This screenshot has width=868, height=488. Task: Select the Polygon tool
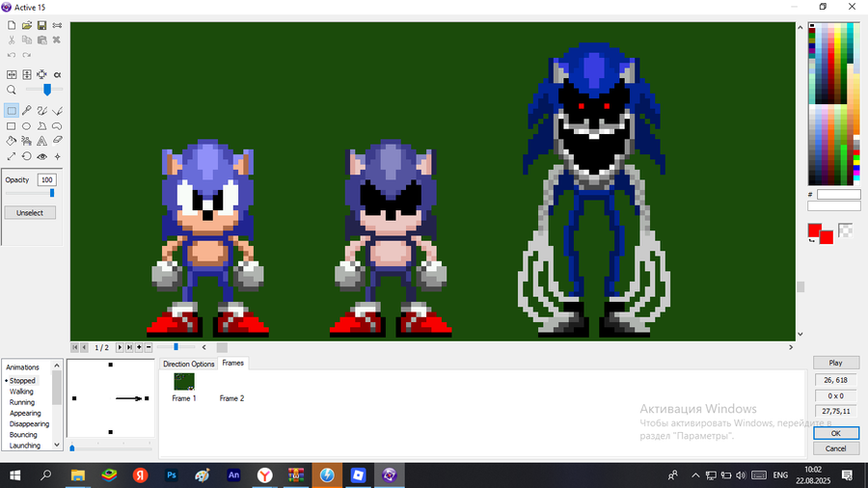coord(41,126)
